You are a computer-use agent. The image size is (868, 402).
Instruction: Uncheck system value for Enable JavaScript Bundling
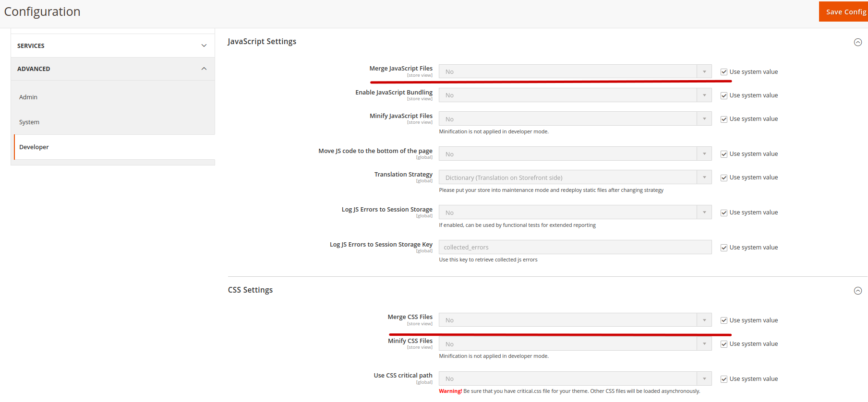click(x=723, y=95)
